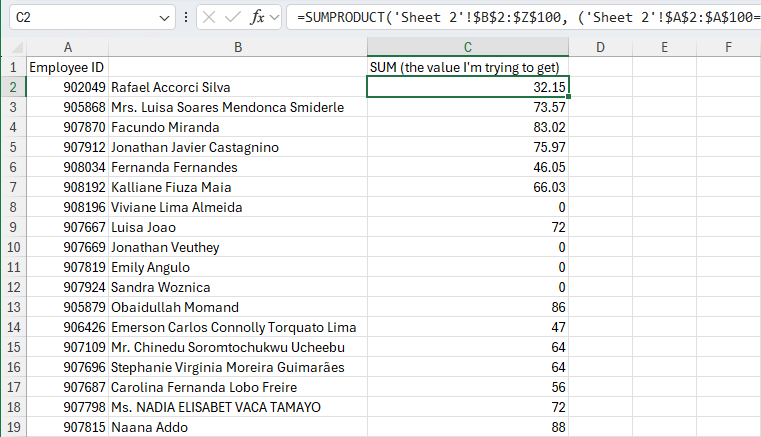
Task: Select Jonathan Javier Castagnino cell
Action: coord(238,147)
